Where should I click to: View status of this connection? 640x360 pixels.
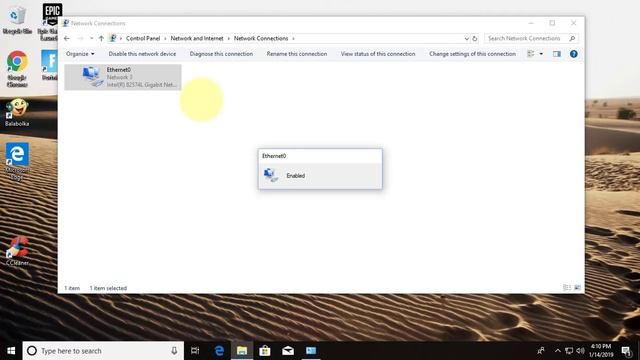[378, 54]
